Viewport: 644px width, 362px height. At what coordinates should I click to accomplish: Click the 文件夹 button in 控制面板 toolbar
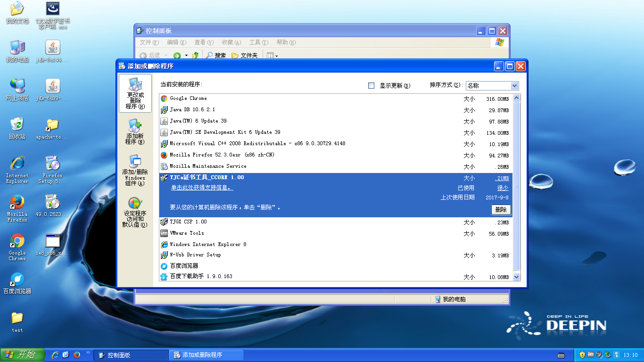click(x=244, y=56)
